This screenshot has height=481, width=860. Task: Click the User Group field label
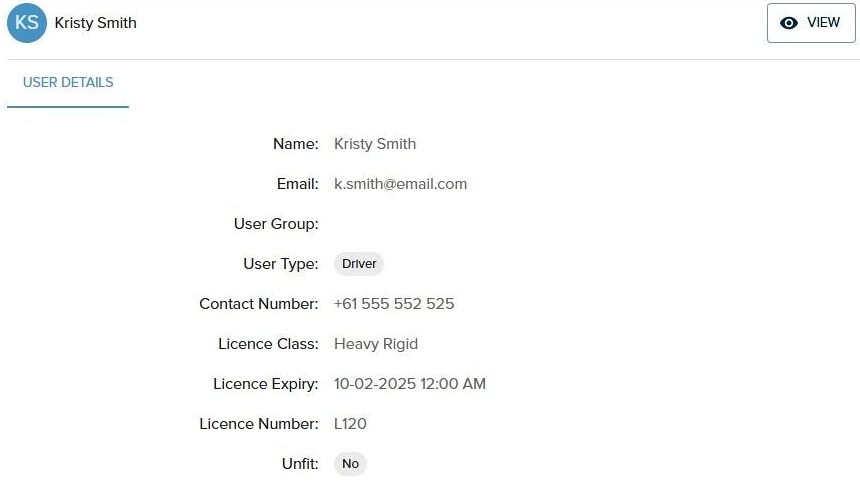pos(276,224)
